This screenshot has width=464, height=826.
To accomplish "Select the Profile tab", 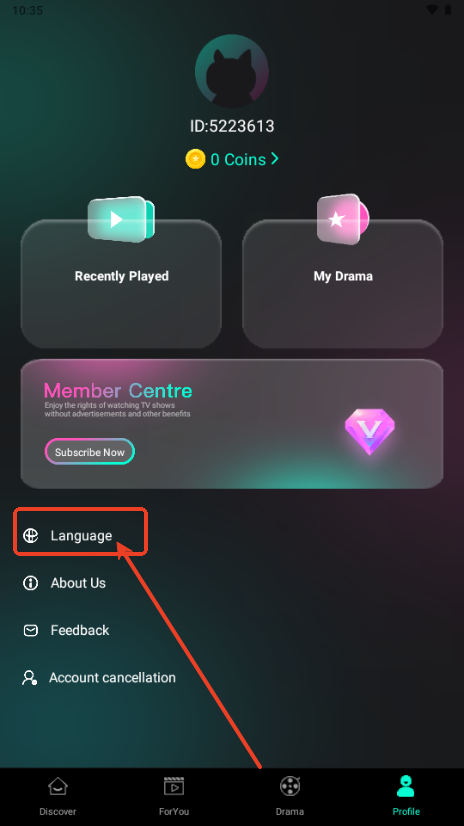I will pyautogui.click(x=406, y=796).
